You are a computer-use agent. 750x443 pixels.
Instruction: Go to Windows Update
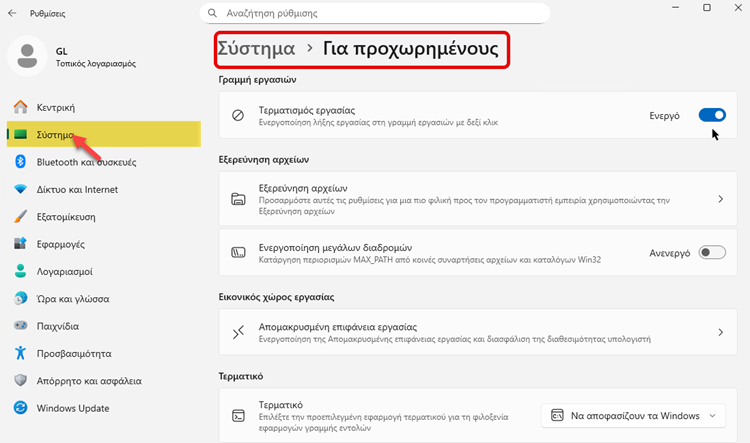pos(104,408)
